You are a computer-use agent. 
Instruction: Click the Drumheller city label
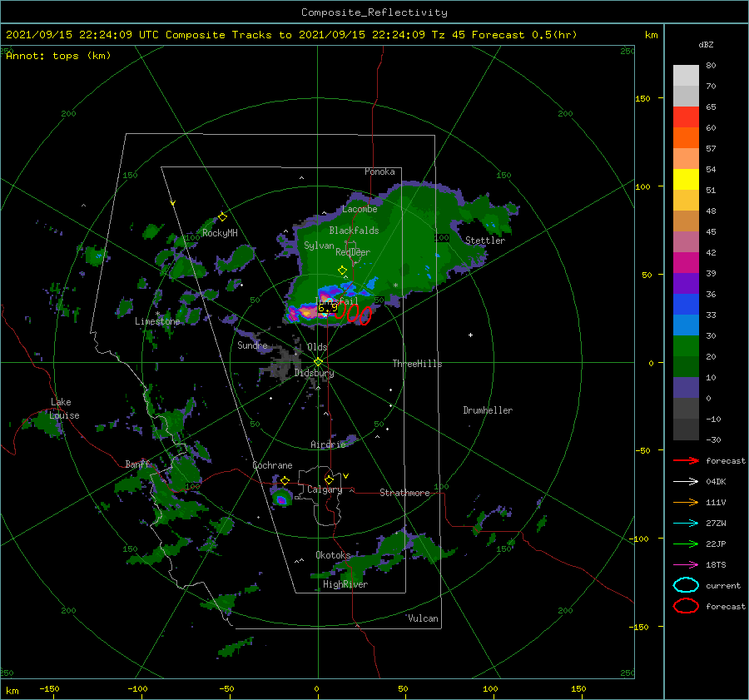click(x=488, y=410)
